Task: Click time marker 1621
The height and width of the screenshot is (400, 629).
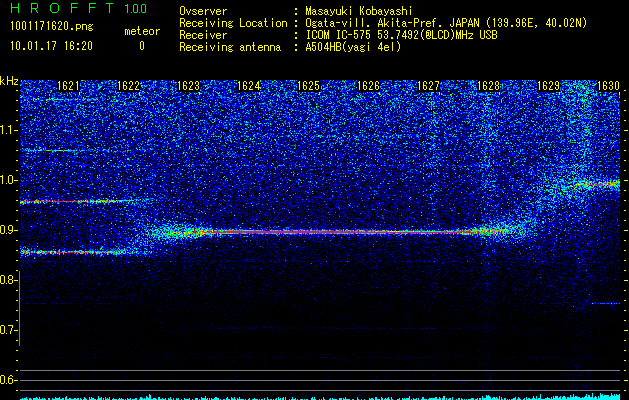Action: click(68, 86)
